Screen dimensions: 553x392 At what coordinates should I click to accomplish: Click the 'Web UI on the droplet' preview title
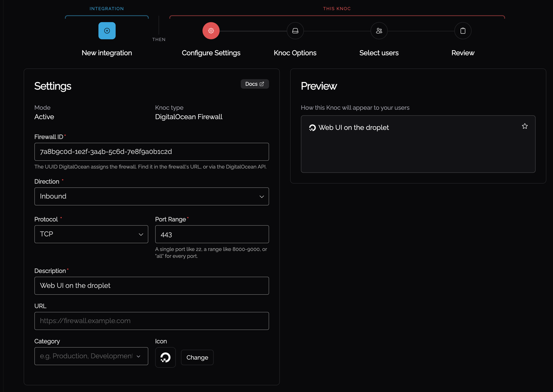[354, 128]
